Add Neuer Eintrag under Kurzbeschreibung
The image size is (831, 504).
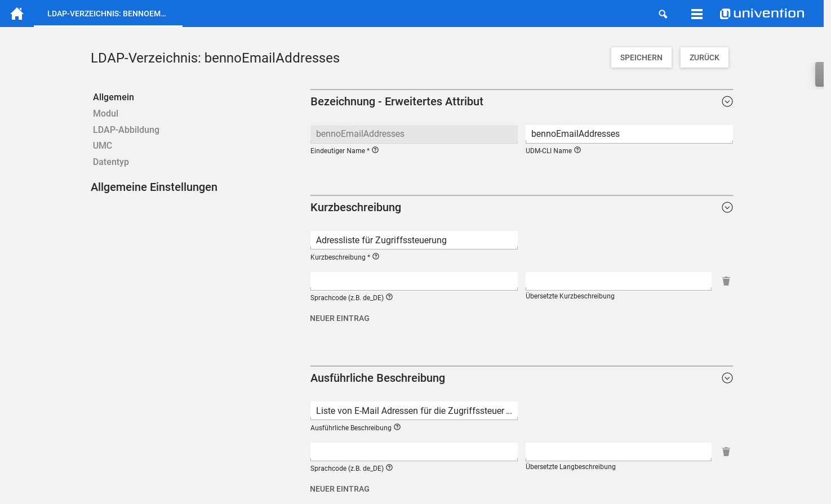340,318
